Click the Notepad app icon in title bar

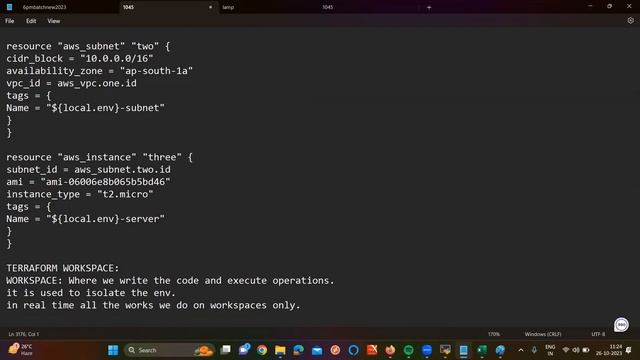click(x=9, y=7)
